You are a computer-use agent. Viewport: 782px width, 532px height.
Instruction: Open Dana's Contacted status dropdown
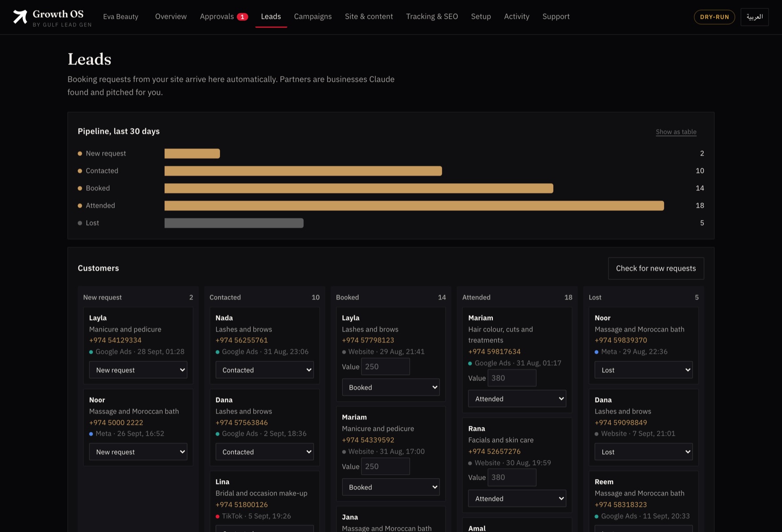(264, 452)
